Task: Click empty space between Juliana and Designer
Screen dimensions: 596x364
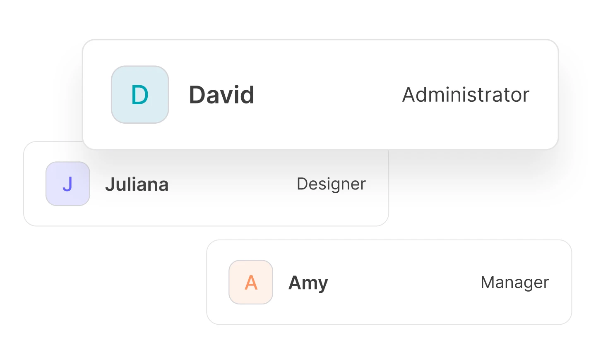Action: coord(232,184)
